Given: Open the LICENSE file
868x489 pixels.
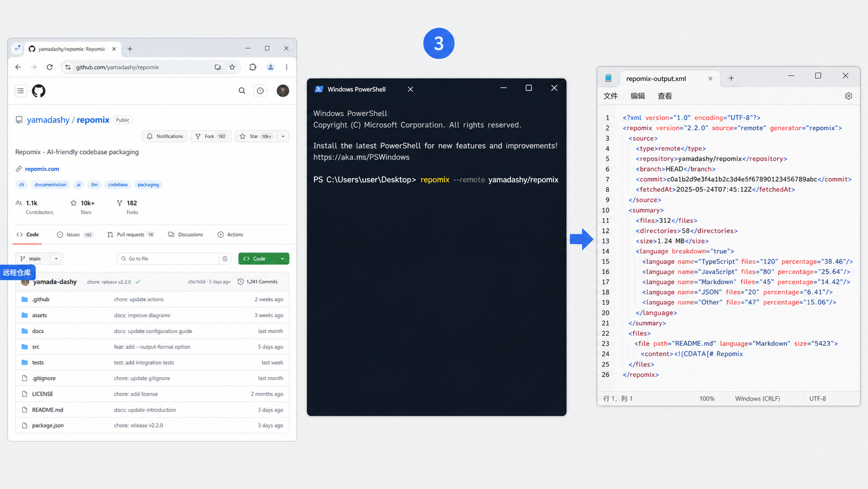Looking at the screenshot, I should 43,394.
